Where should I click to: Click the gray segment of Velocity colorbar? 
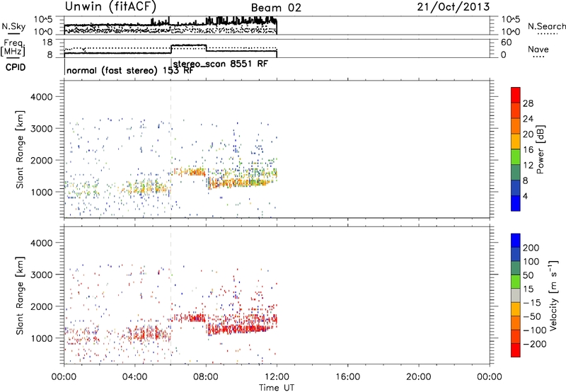click(x=516, y=296)
